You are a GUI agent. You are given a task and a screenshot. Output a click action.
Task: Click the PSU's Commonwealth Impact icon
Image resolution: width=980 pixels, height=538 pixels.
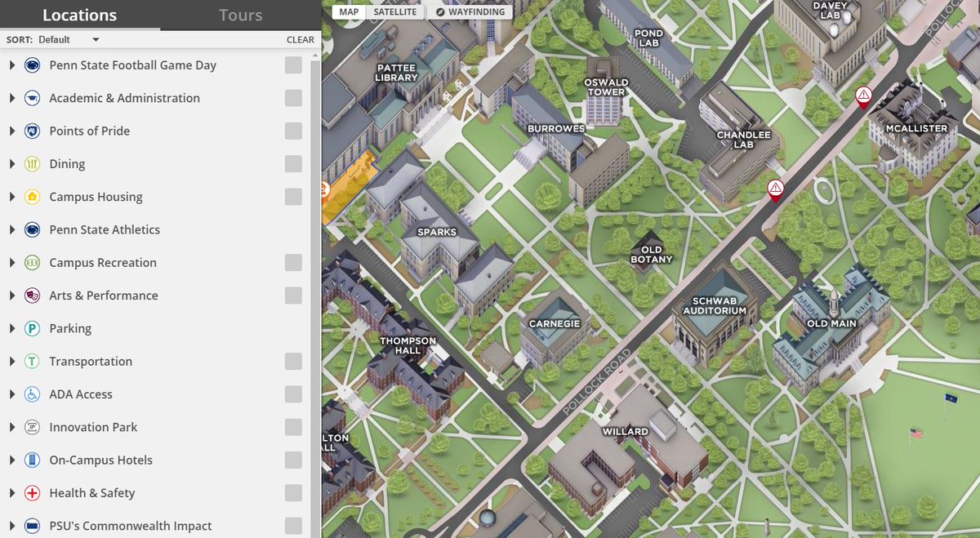[33, 526]
